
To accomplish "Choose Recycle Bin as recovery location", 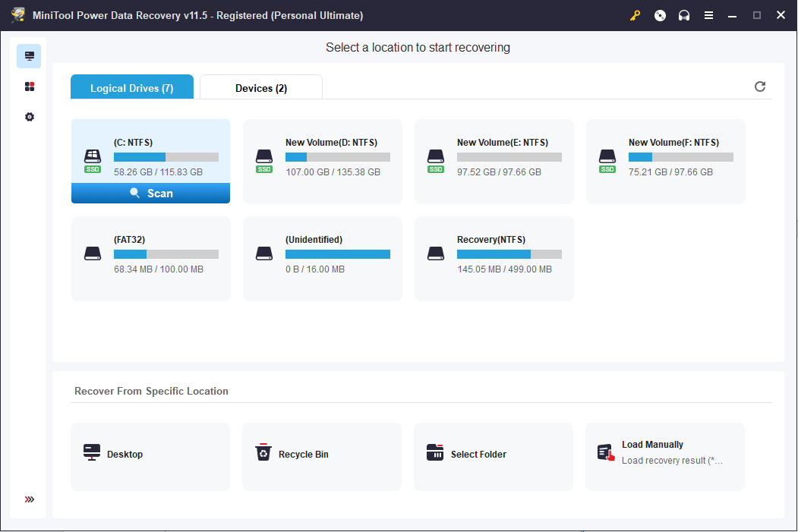I will click(x=322, y=457).
